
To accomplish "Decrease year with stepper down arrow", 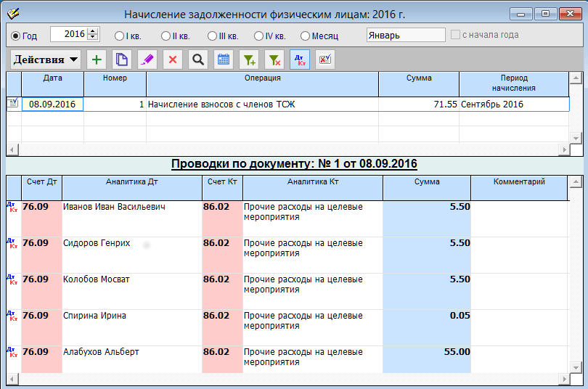I will pyautogui.click(x=93, y=37).
